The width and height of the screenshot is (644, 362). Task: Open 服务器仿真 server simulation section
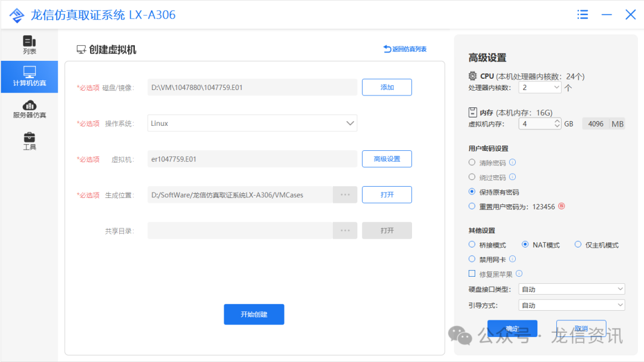(x=29, y=109)
